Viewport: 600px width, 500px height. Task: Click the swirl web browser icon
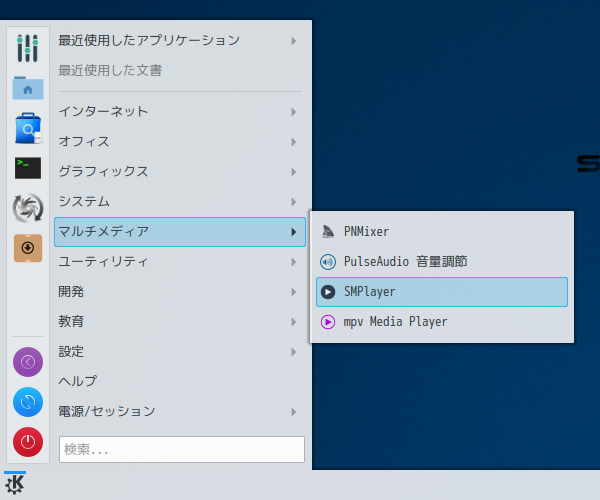(x=28, y=208)
